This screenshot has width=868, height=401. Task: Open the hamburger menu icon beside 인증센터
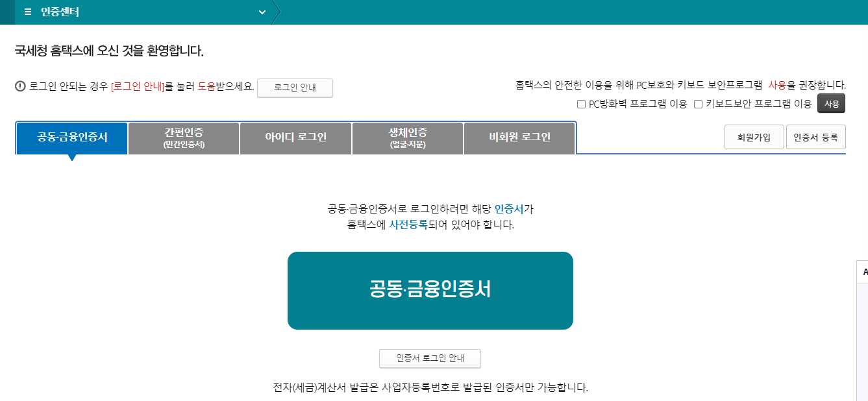(x=28, y=12)
